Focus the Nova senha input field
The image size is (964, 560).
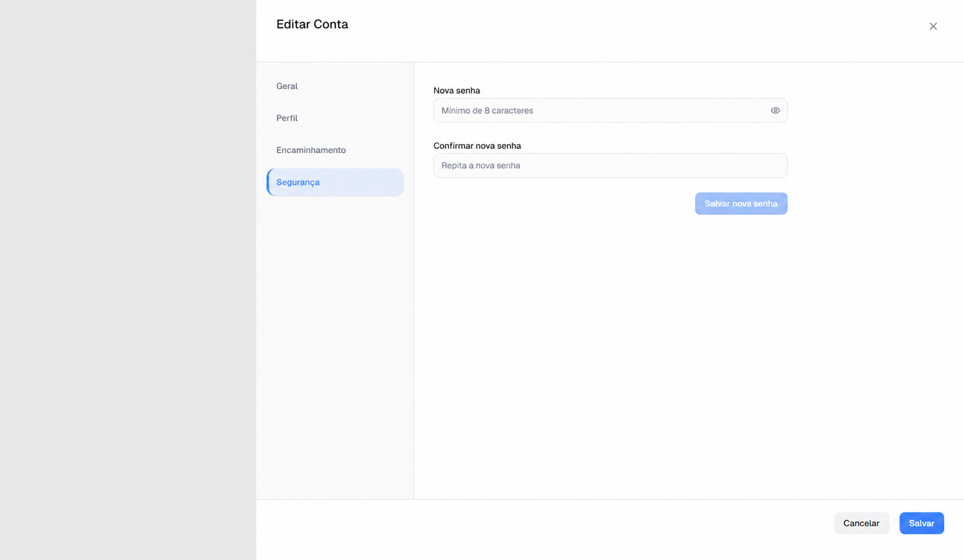coord(610,111)
